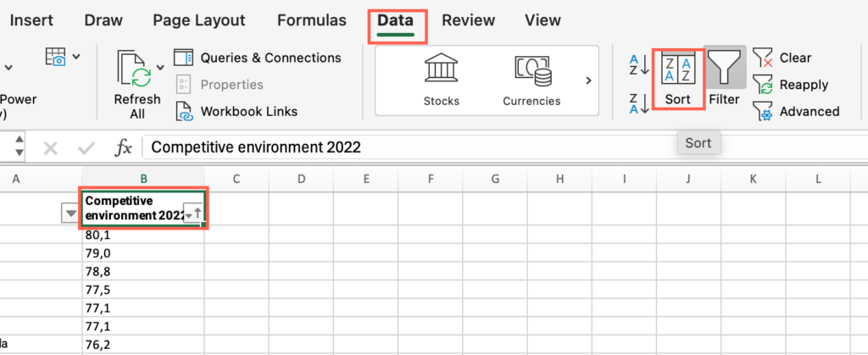Open Advanced filter options
Image resolution: width=868 pixels, height=355 pixels.
coord(796,112)
